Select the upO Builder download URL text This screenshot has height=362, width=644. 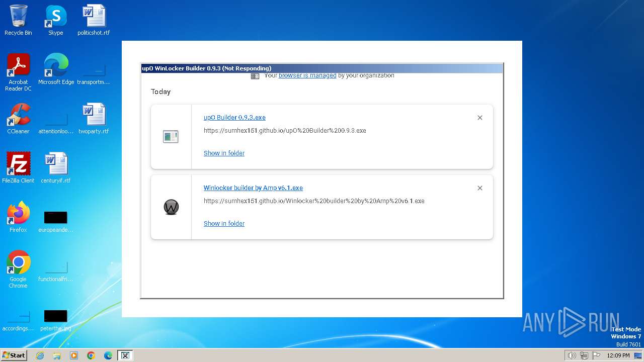click(285, 130)
